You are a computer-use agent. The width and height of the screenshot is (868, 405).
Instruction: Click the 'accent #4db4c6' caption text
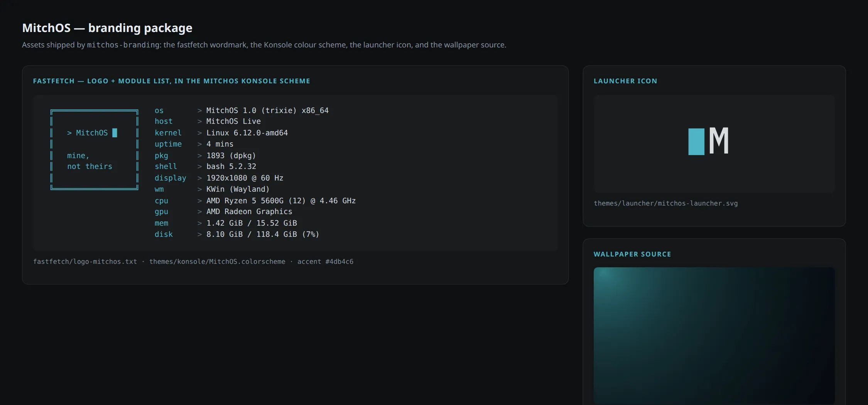325,262
